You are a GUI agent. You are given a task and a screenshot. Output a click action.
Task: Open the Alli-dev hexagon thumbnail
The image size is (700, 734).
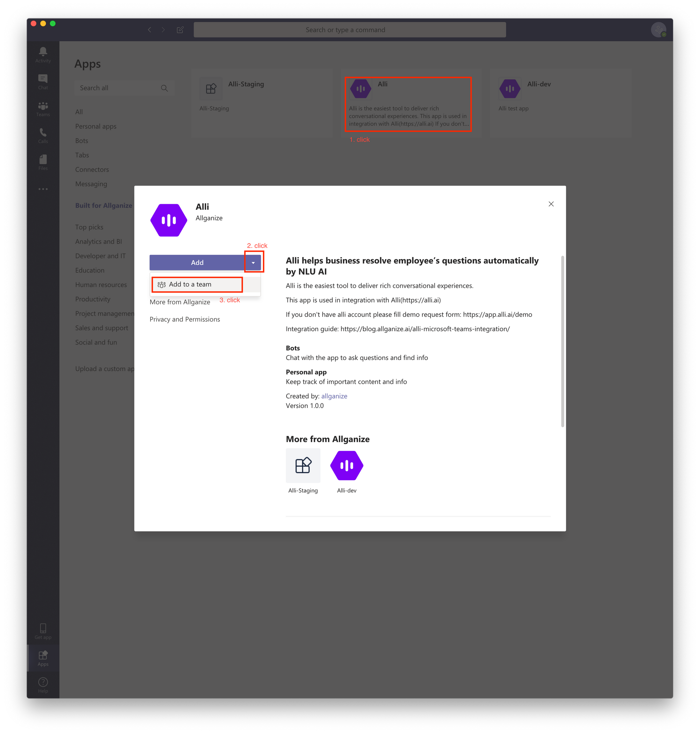point(346,465)
